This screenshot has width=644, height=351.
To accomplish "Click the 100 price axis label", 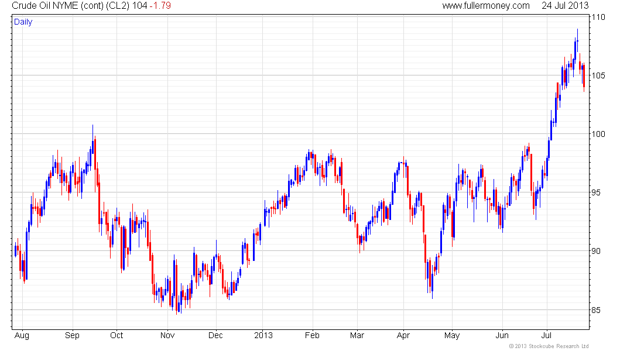I will point(598,134).
